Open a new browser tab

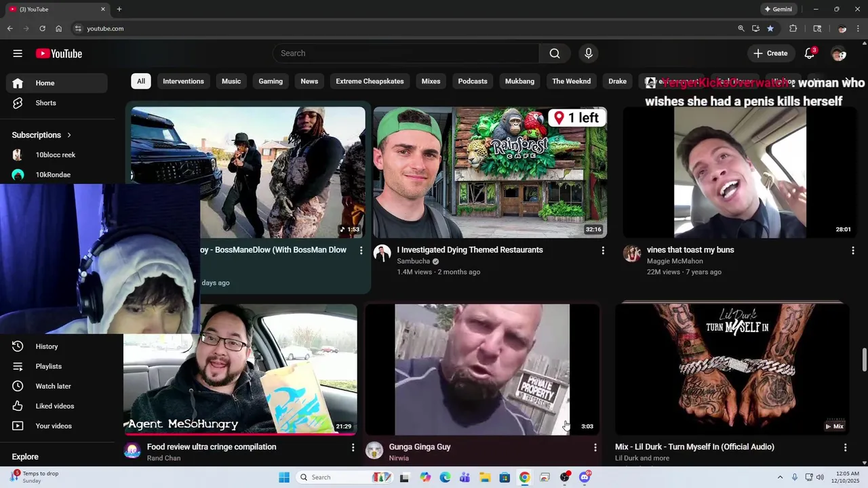pyautogui.click(x=119, y=9)
